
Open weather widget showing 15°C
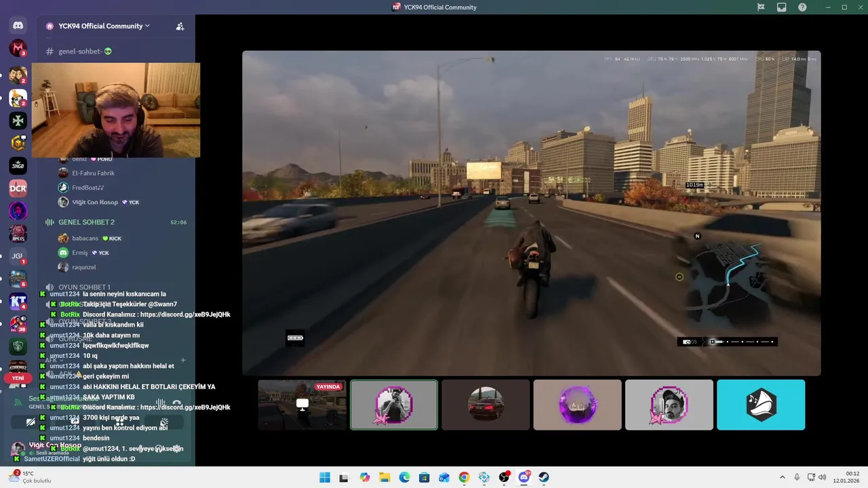pos(30,477)
